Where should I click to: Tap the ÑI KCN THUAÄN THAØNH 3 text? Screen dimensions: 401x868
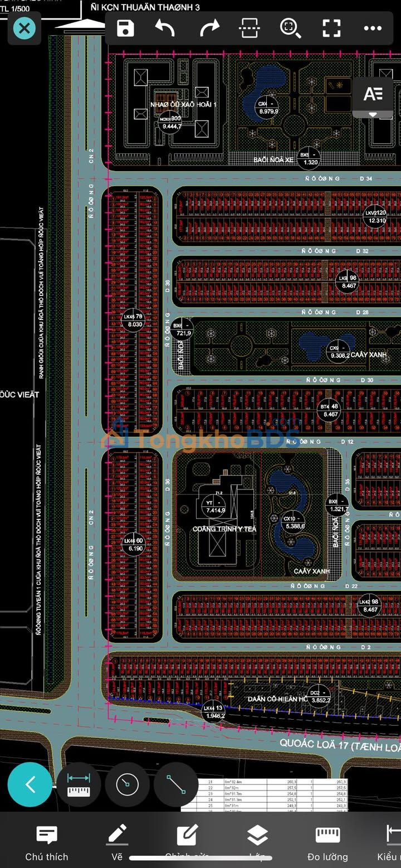145,7
